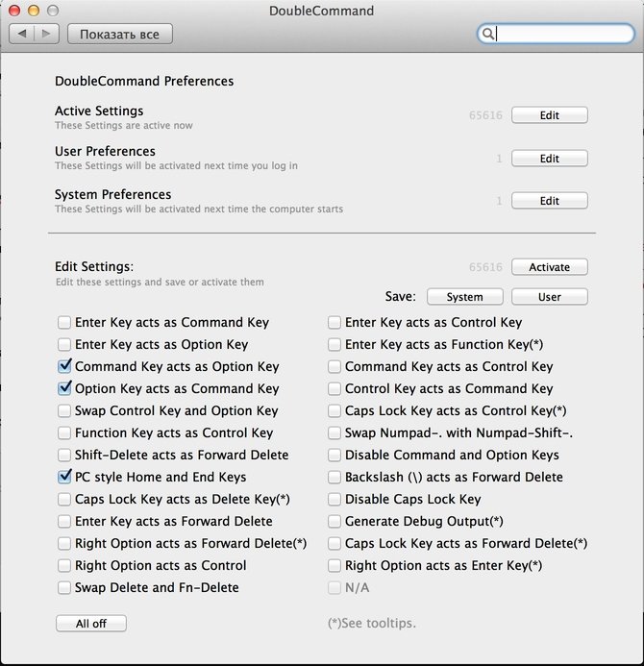Go back with the left arrow button
The width and height of the screenshot is (644, 666).
[x=22, y=34]
